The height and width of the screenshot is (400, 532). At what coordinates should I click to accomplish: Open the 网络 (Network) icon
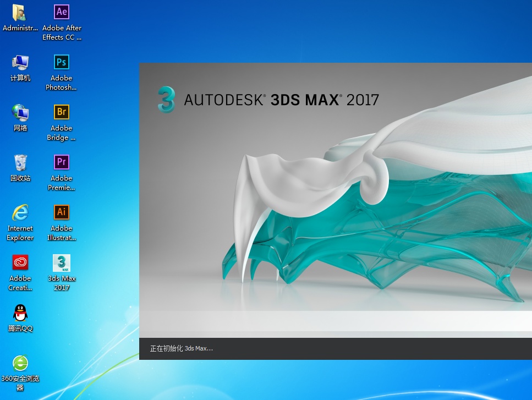coord(20,112)
